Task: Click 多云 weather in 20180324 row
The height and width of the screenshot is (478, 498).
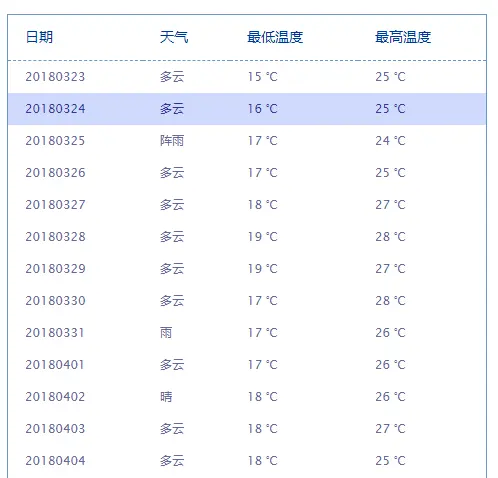Action: (172, 109)
